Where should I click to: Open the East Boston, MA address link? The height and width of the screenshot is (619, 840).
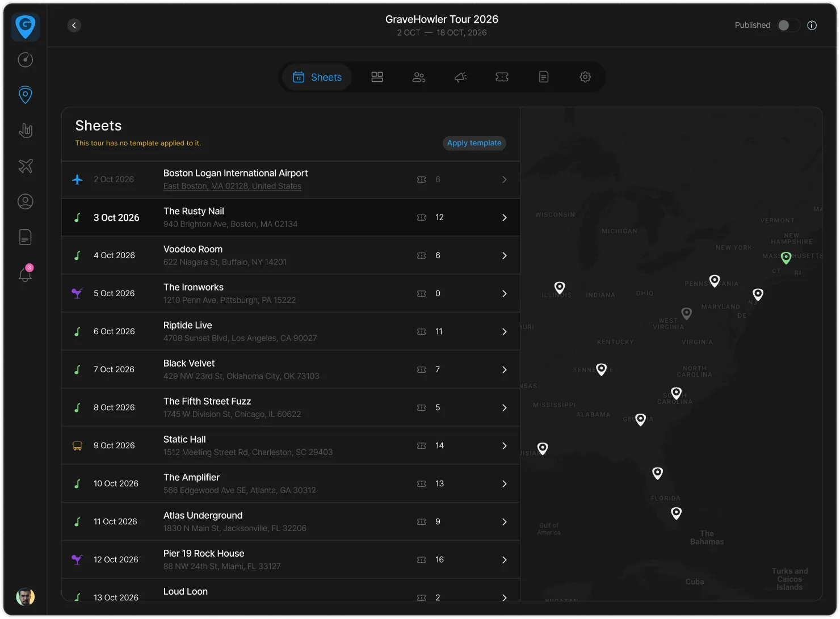(x=232, y=186)
